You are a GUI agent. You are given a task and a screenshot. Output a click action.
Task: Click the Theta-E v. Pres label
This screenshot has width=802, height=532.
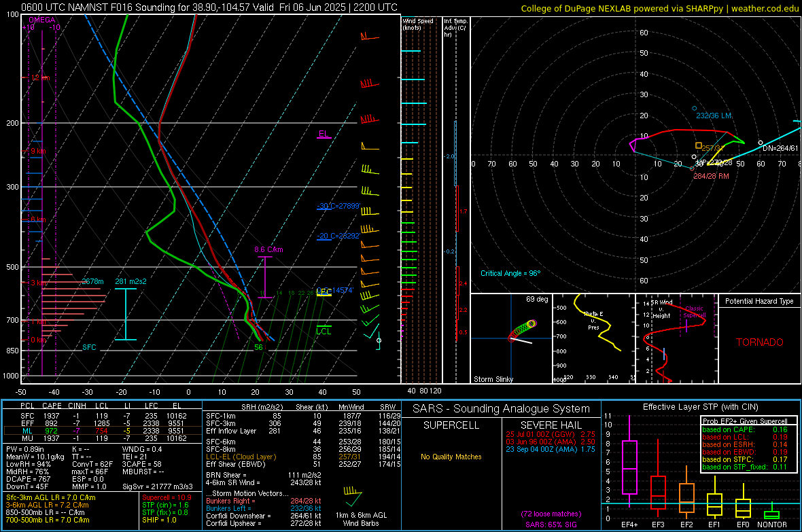[x=593, y=321]
